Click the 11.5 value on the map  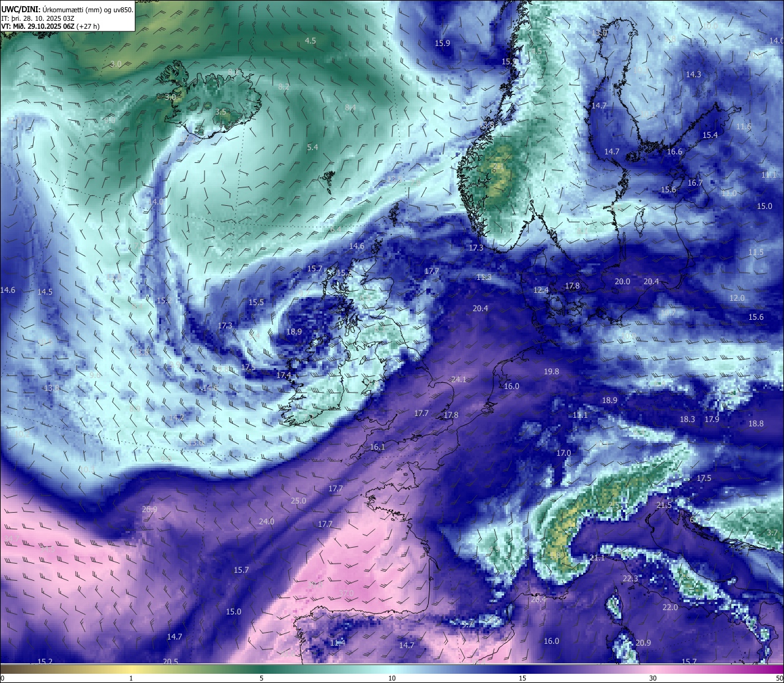pyautogui.click(x=756, y=252)
